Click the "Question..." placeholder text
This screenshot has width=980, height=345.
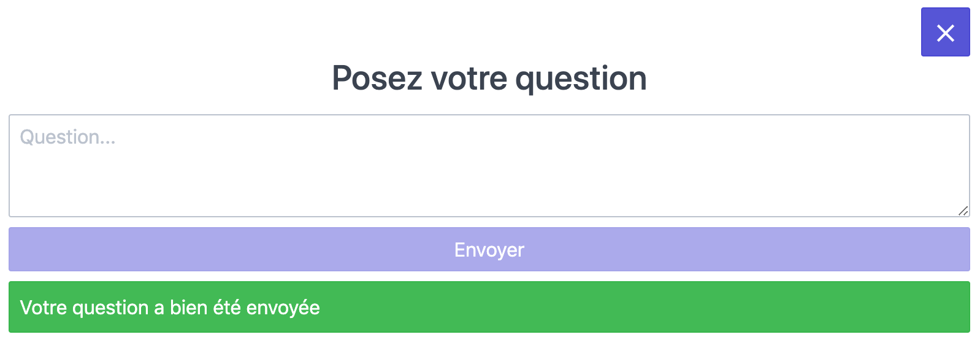pyautogui.click(x=67, y=137)
